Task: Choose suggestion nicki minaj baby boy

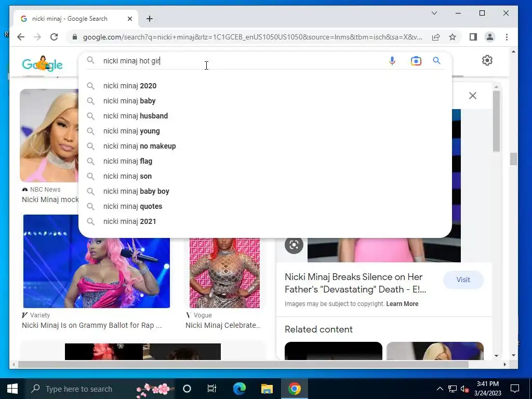Action: (265, 191)
